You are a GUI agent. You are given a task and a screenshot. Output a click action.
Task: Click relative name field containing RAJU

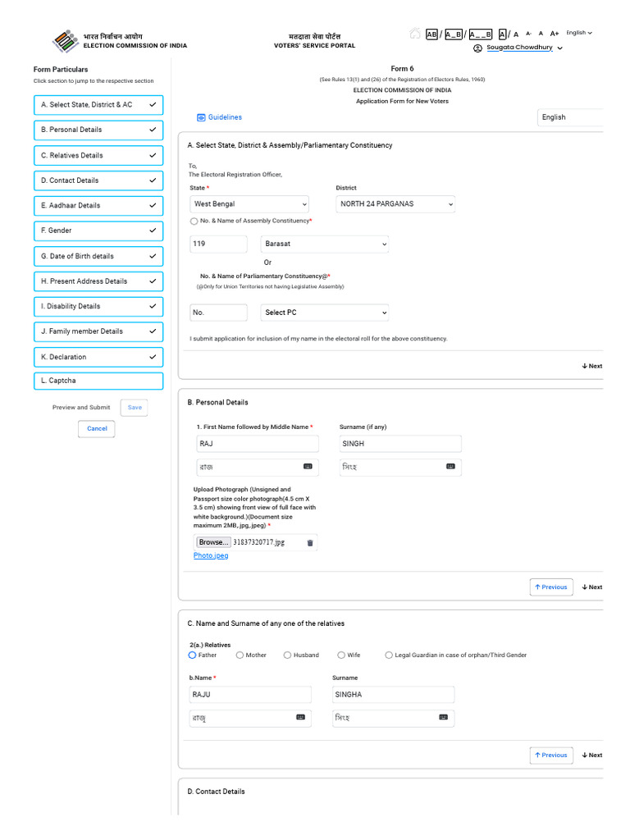point(250,695)
